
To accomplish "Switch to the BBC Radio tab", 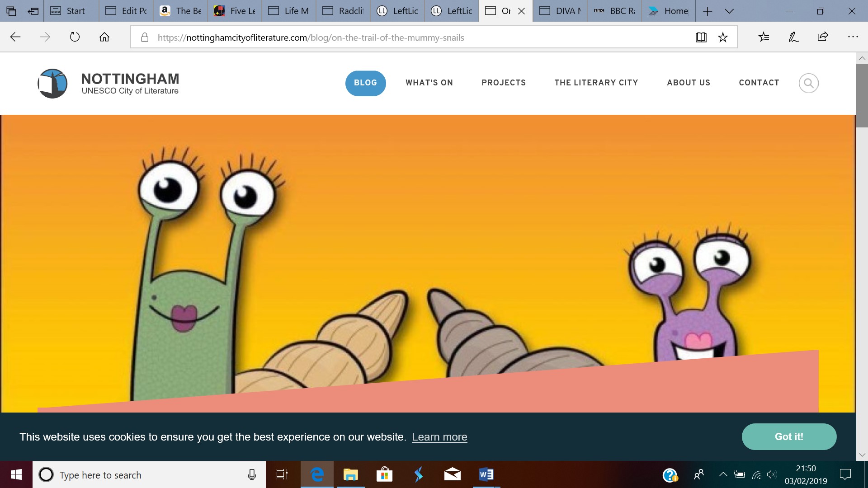I will coord(614,11).
